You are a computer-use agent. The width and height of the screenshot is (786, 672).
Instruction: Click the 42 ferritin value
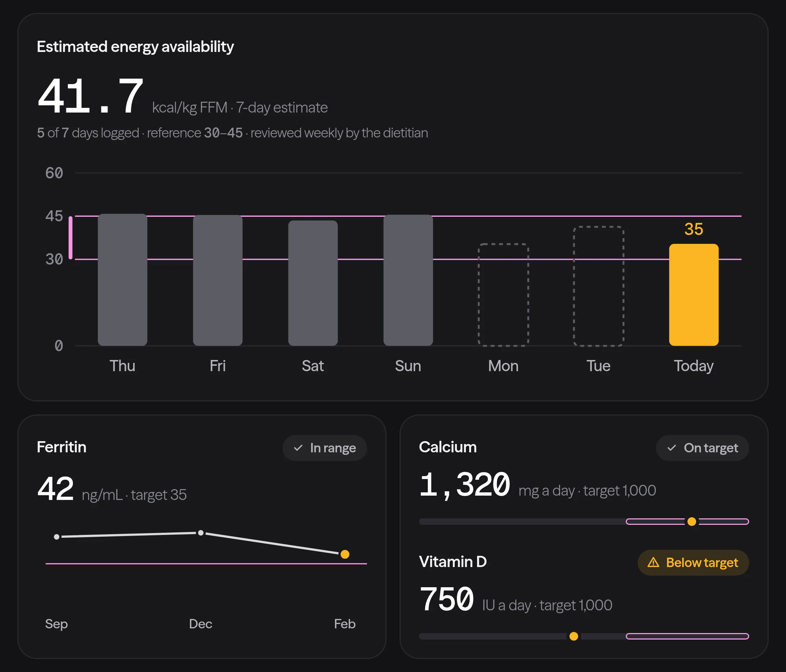55,488
